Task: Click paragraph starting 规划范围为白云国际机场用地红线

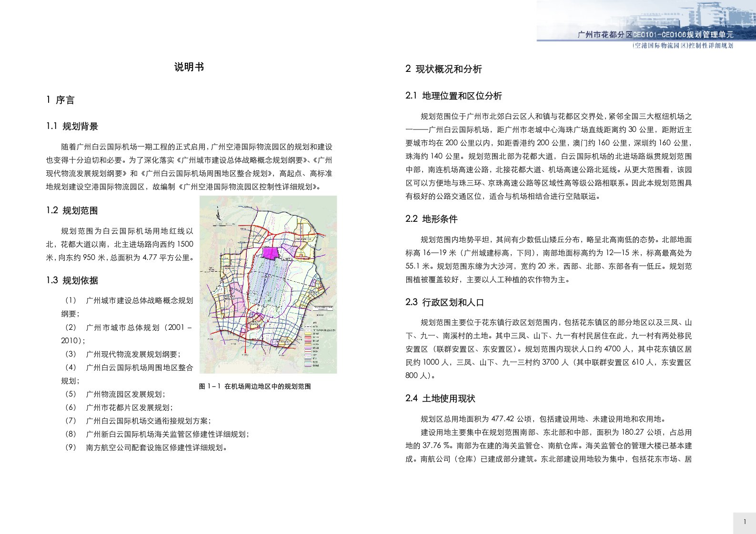Action: [x=120, y=244]
